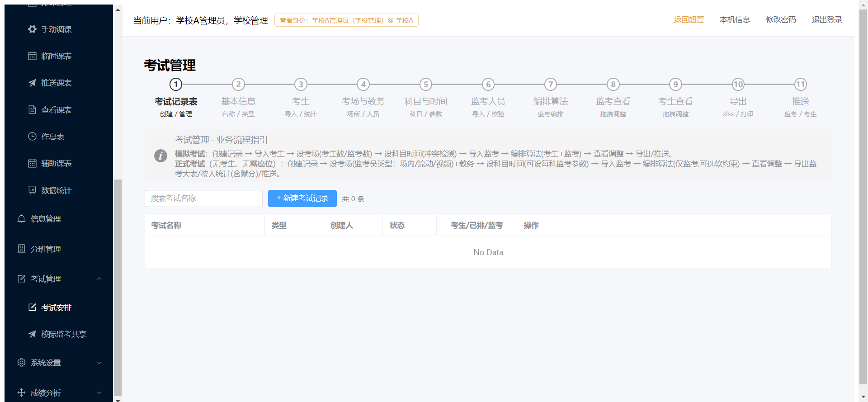
Task: Click the building icon beside 分班管理
Action: pyautogui.click(x=21, y=249)
